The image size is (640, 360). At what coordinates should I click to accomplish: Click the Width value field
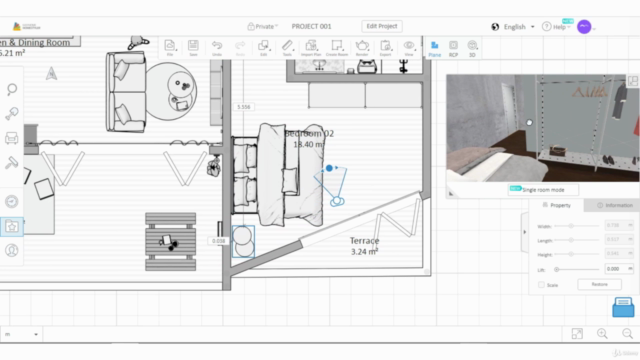coord(619,225)
